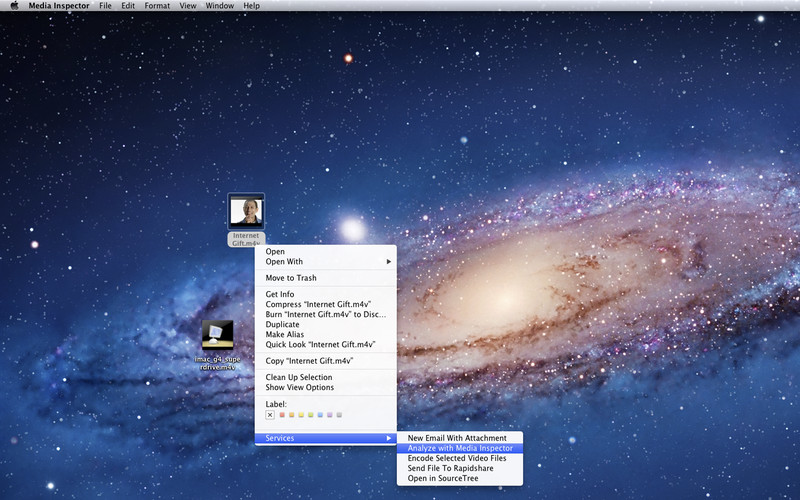
Task: Choose Analyze with Media Inspector
Action: [460, 448]
